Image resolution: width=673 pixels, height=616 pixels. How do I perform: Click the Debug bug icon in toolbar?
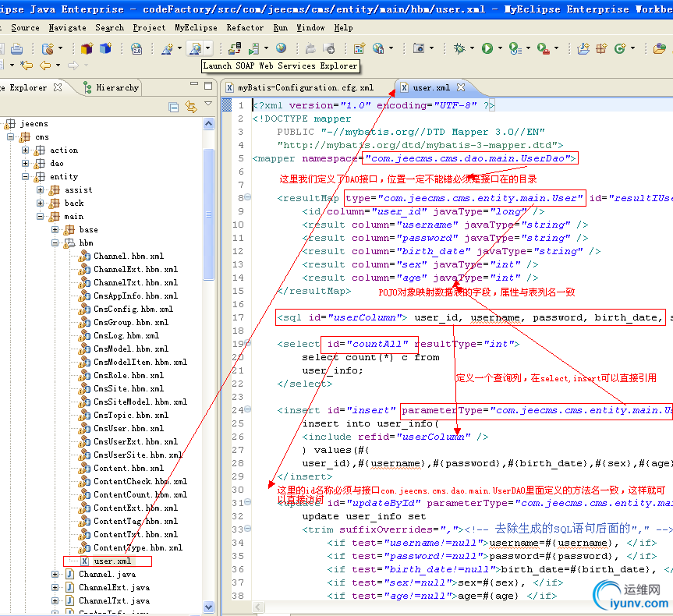(x=460, y=48)
